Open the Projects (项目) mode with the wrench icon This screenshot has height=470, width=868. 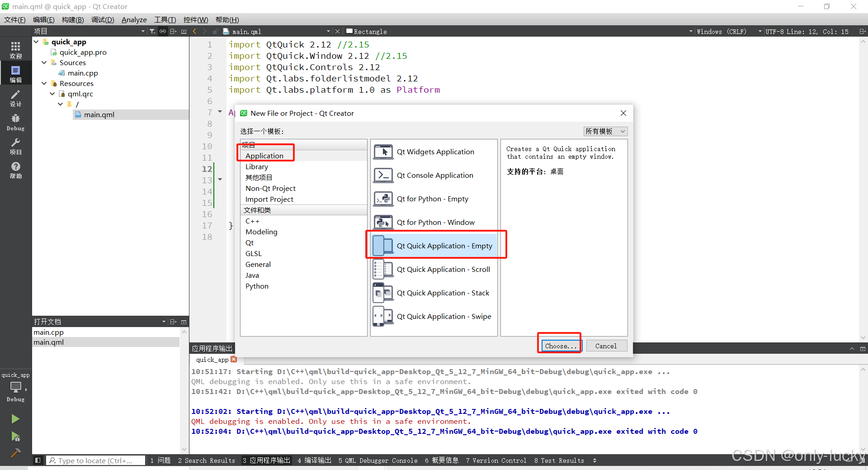[16, 146]
